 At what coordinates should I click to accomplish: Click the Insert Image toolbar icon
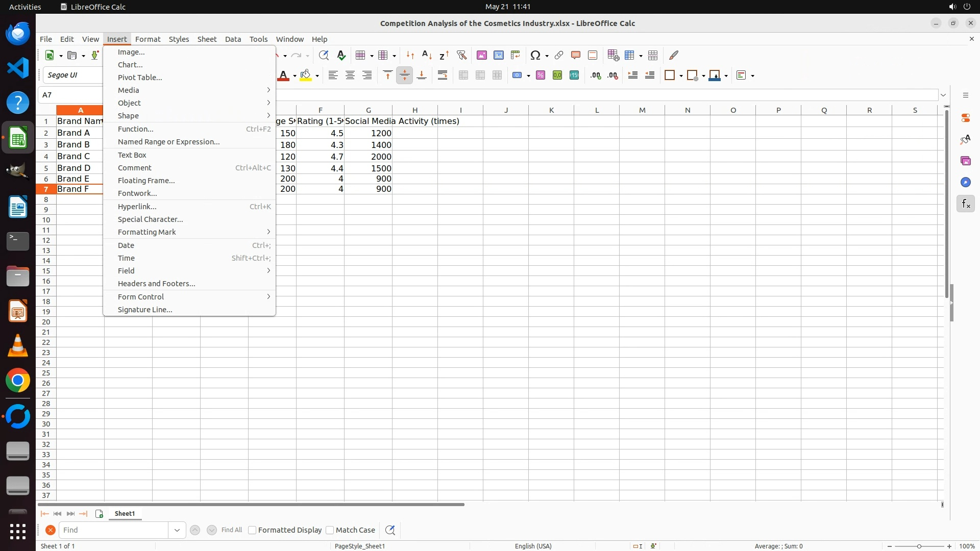[x=481, y=55]
